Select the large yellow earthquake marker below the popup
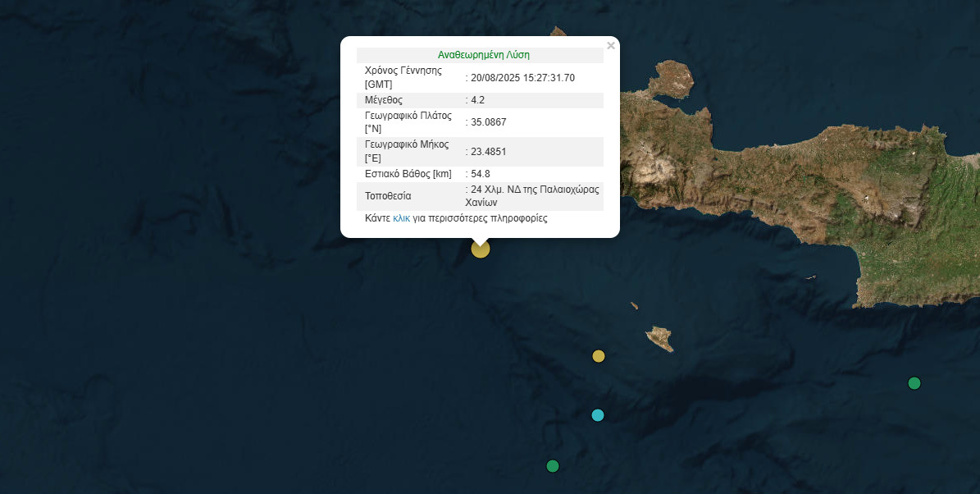This screenshot has width=980, height=494. click(480, 249)
